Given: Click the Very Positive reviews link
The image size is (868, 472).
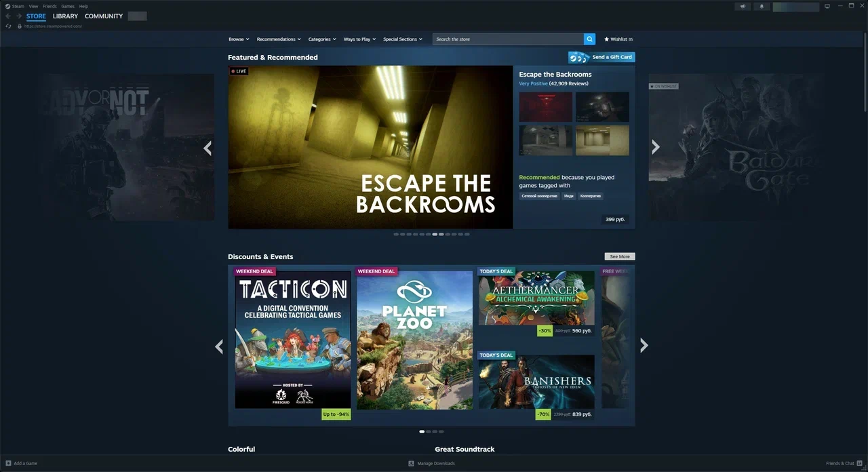Looking at the screenshot, I should 533,83.
